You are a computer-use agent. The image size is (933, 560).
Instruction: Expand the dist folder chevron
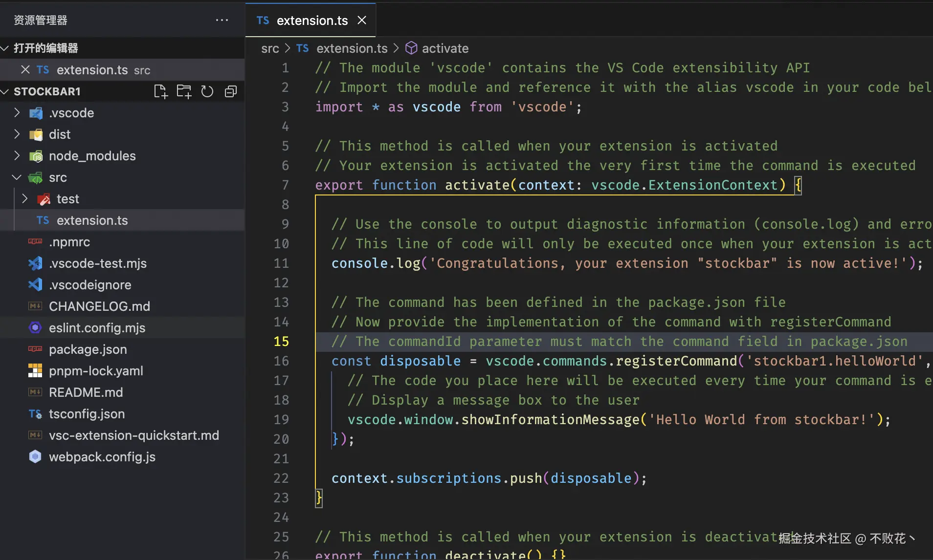tap(17, 134)
